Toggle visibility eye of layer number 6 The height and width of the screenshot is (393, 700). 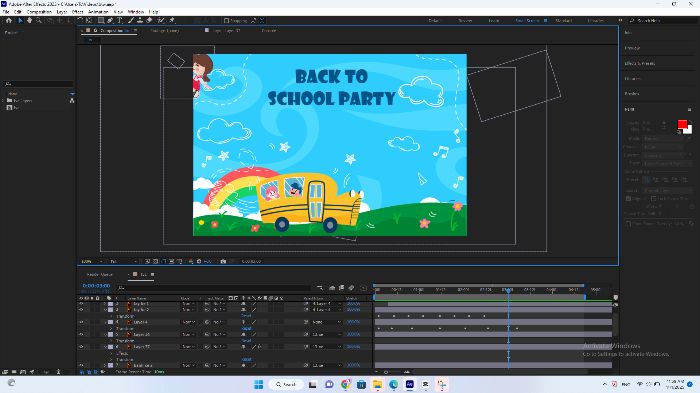click(x=81, y=347)
